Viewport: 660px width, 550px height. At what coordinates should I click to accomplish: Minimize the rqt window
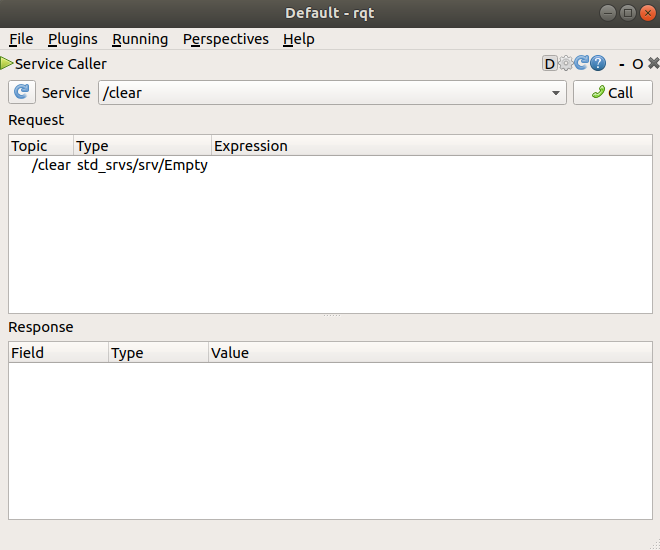pos(607,13)
